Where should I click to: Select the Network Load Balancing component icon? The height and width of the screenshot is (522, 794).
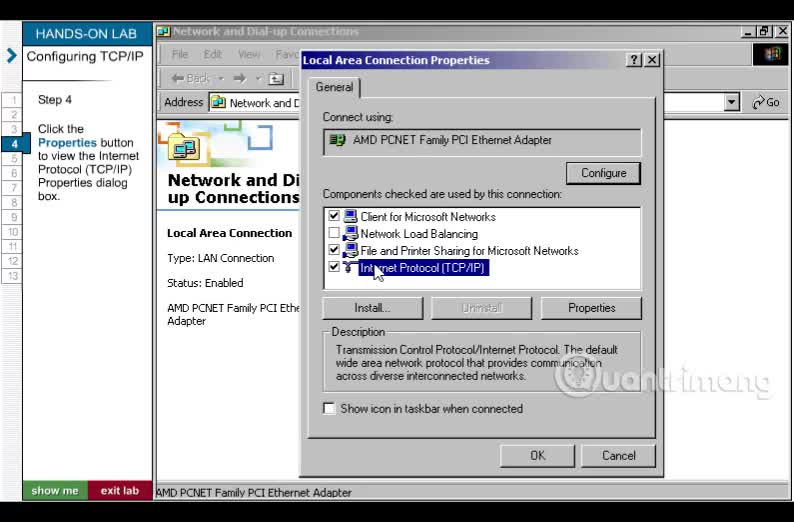tap(350, 233)
